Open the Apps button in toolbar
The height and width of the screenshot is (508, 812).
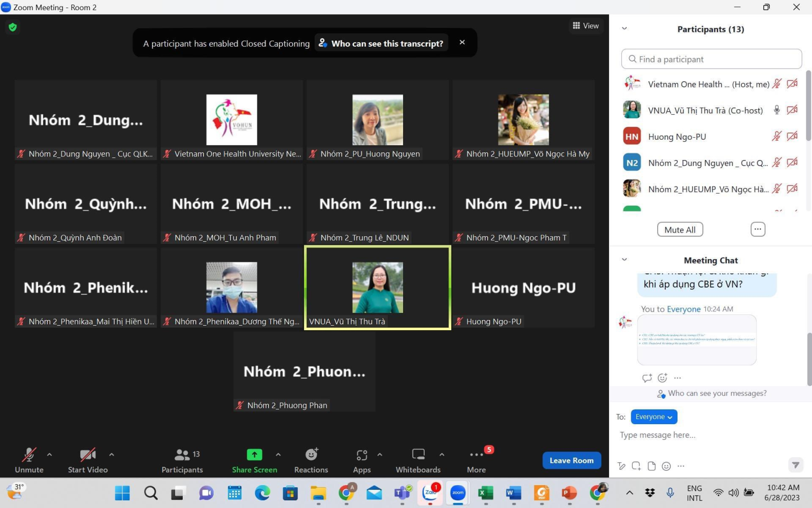coord(362,460)
